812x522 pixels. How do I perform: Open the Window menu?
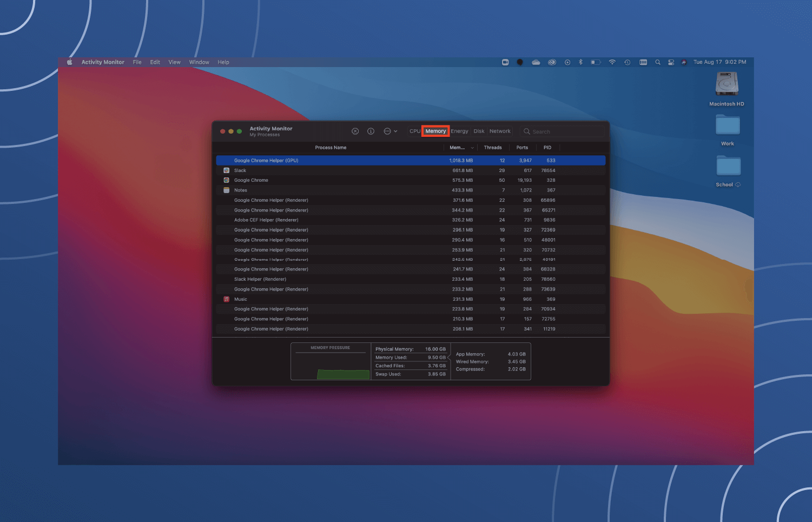point(199,62)
